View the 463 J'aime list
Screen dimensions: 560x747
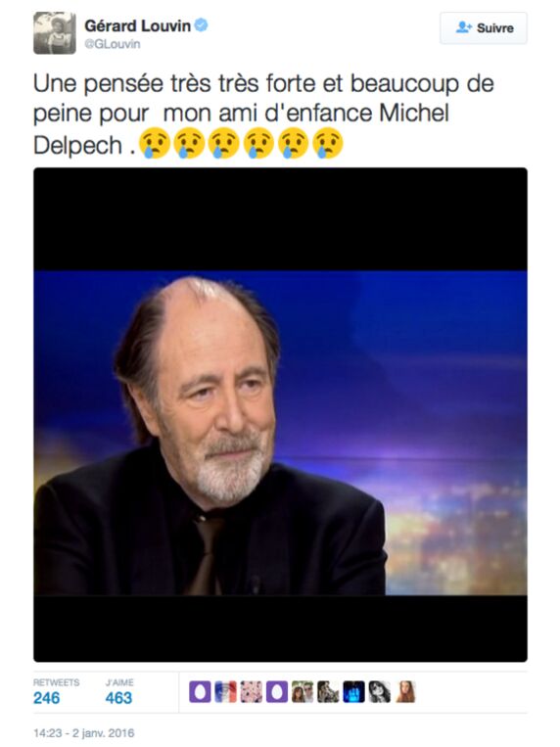119,692
